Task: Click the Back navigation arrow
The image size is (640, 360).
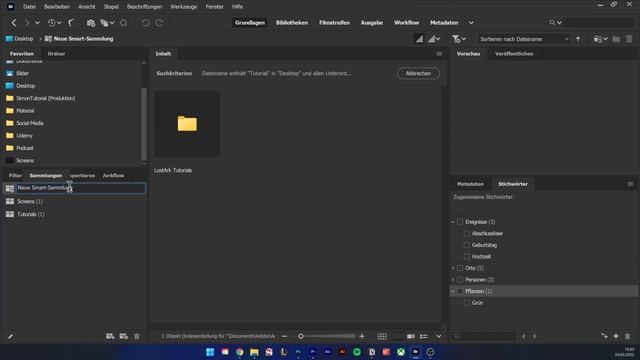Action: (x=14, y=23)
